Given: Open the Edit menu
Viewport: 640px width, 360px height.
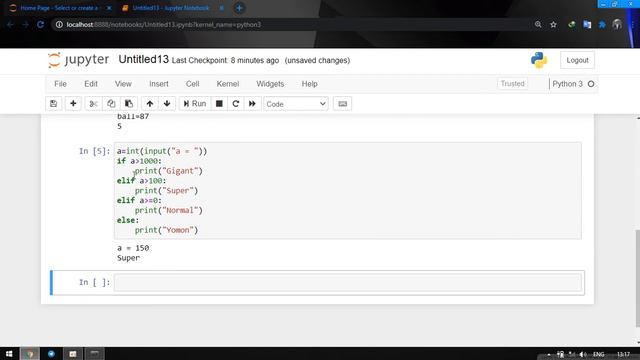Looking at the screenshot, I should click(91, 84).
